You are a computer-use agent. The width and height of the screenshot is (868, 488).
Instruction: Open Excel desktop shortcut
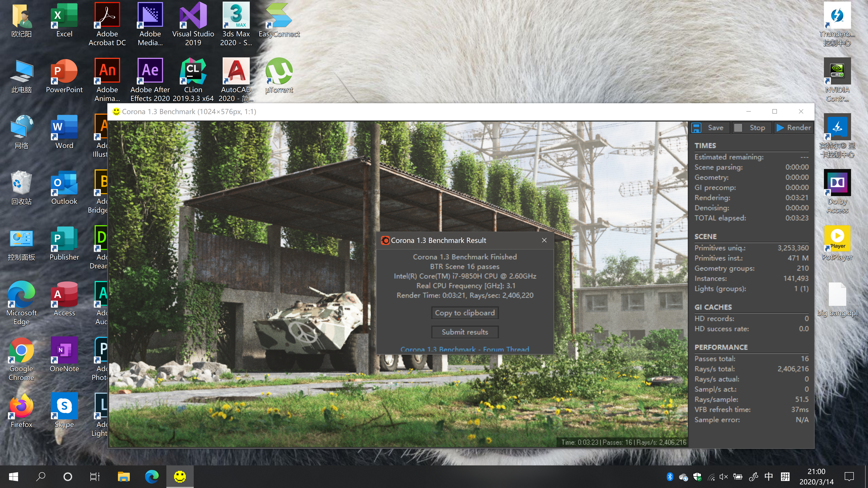(64, 20)
